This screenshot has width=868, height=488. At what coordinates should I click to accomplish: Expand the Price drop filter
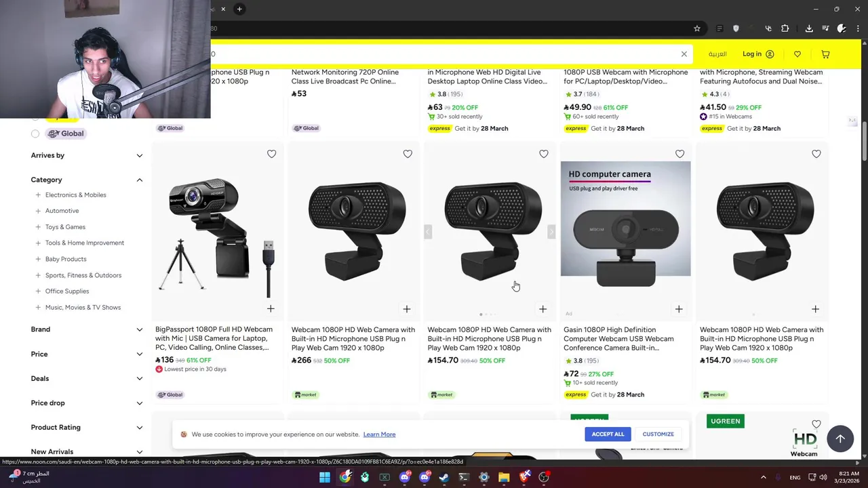[x=87, y=403]
